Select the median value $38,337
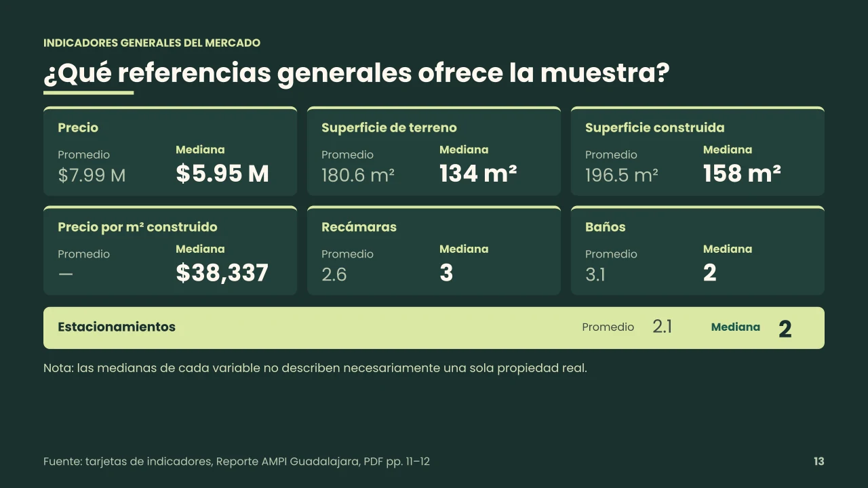This screenshot has height=488, width=868. click(x=222, y=273)
